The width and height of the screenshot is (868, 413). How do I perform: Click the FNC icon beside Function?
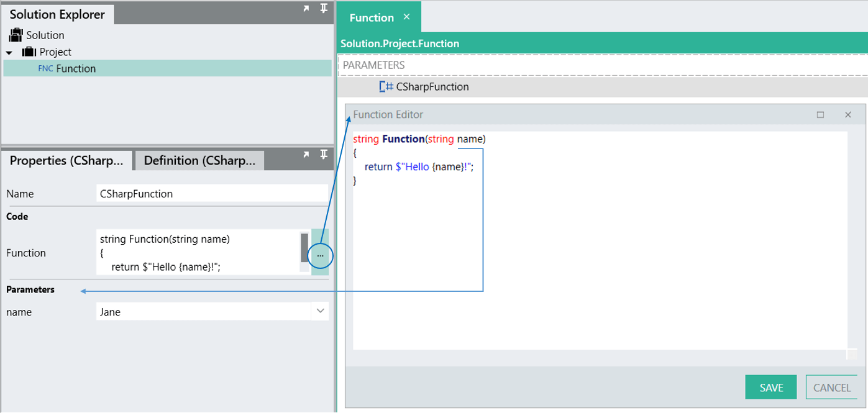[45, 69]
